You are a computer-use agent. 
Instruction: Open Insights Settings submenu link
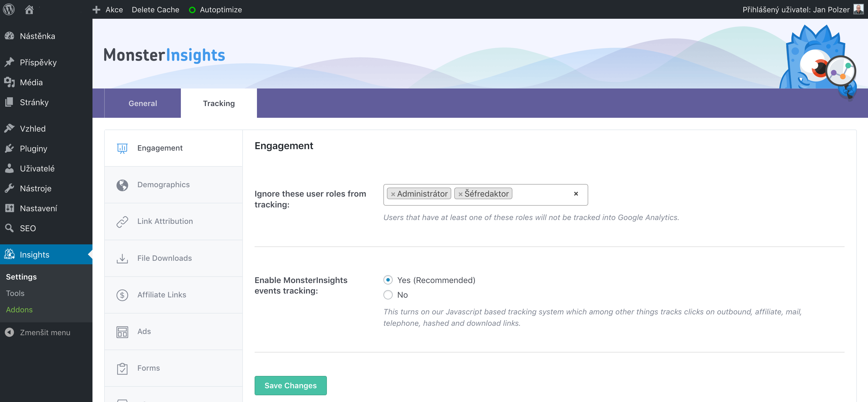coord(21,277)
